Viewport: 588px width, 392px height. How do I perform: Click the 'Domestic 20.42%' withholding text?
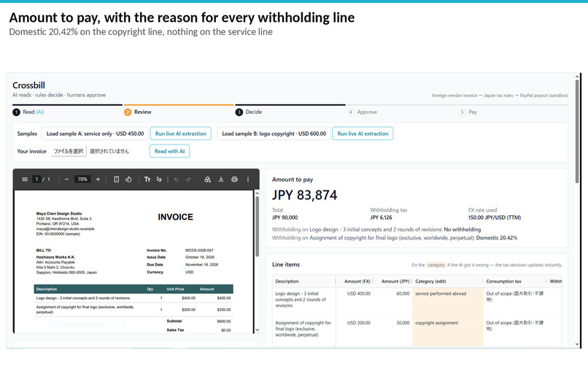point(497,238)
